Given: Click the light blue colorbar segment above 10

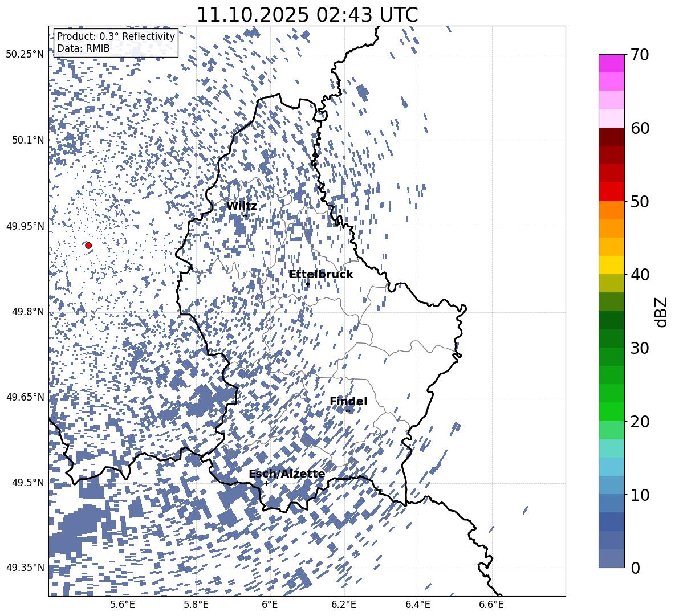Looking at the screenshot, I should (x=611, y=467).
